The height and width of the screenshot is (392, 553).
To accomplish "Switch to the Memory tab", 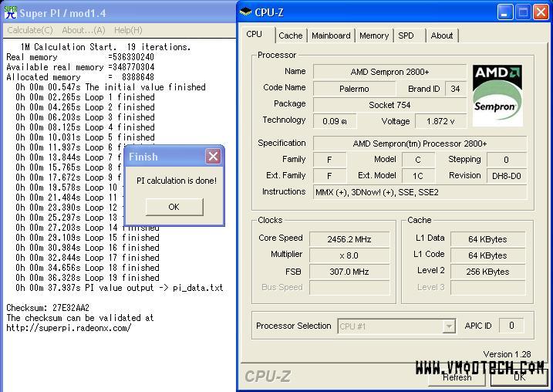I will point(374,35).
